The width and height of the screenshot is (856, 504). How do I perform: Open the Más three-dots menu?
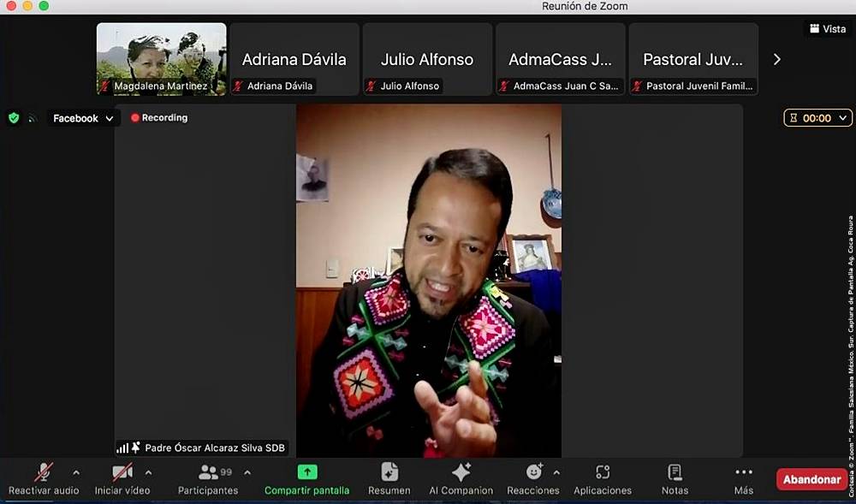744,472
